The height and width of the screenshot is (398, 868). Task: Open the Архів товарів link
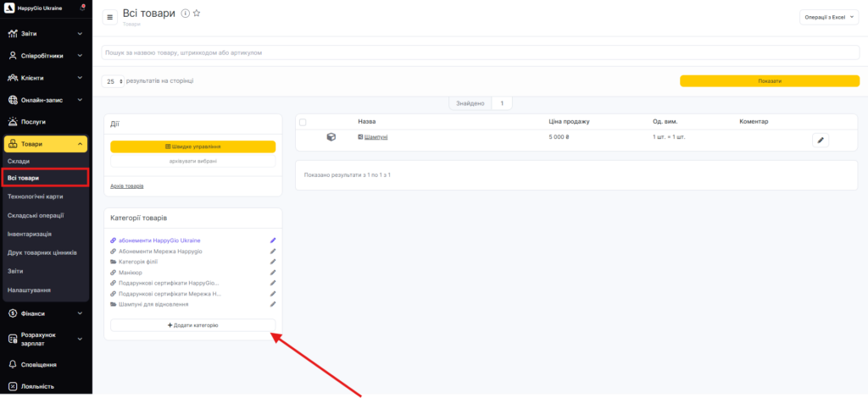tap(127, 185)
